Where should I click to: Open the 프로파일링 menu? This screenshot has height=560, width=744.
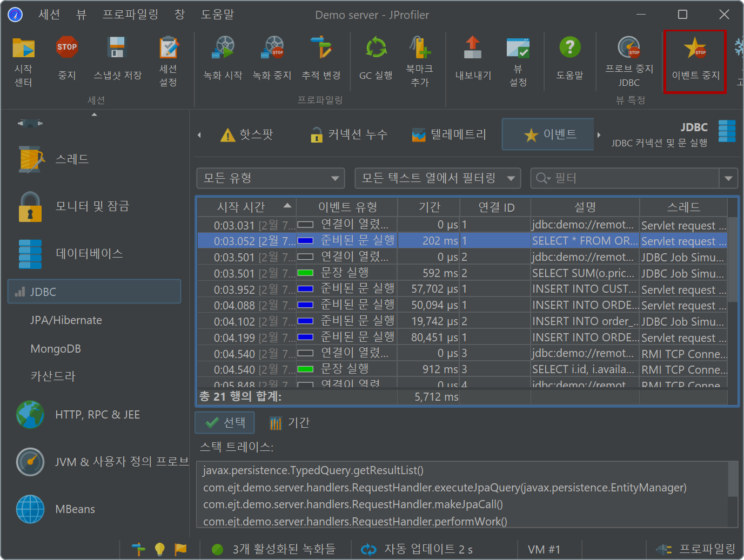pyautogui.click(x=131, y=15)
